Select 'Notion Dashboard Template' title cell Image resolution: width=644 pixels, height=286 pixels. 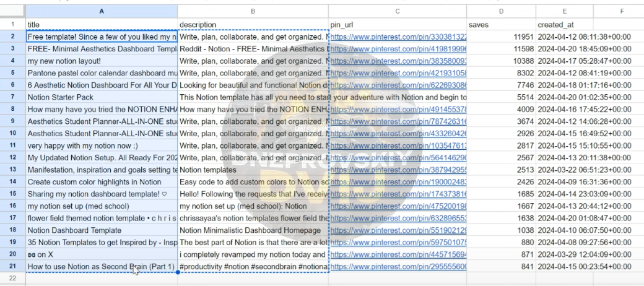(x=102, y=231)
